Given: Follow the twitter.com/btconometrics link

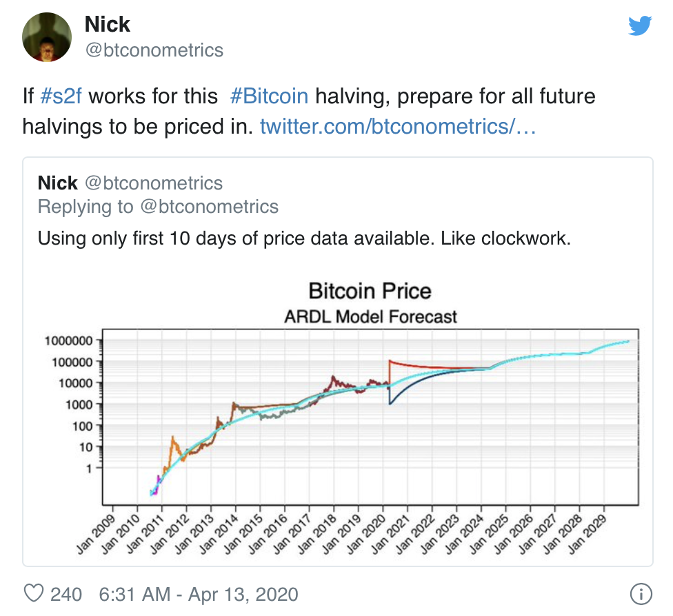Looking at the screenshot, I should point(398,127).
